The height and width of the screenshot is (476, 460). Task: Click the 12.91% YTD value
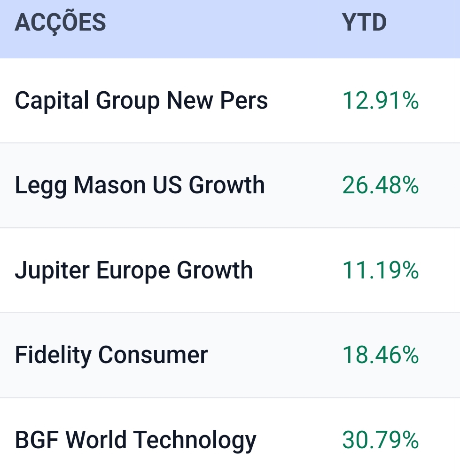[x=380, y=101]
